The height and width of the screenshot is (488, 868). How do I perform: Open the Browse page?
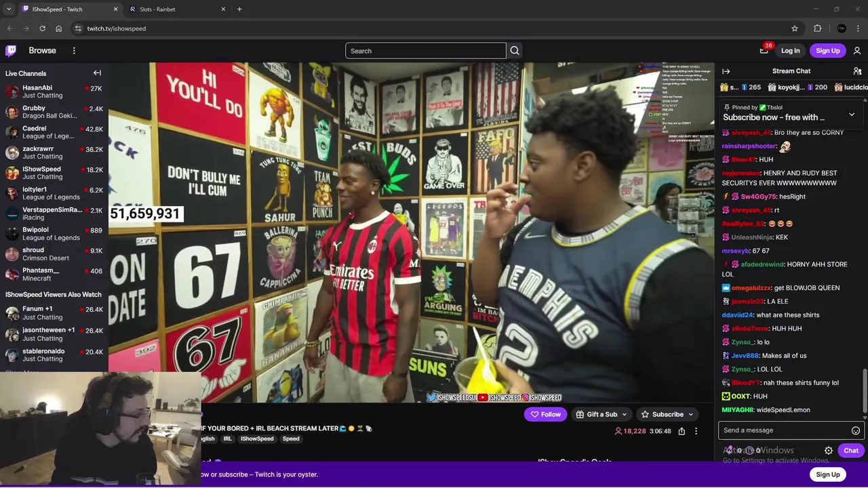tap(42, 51)
